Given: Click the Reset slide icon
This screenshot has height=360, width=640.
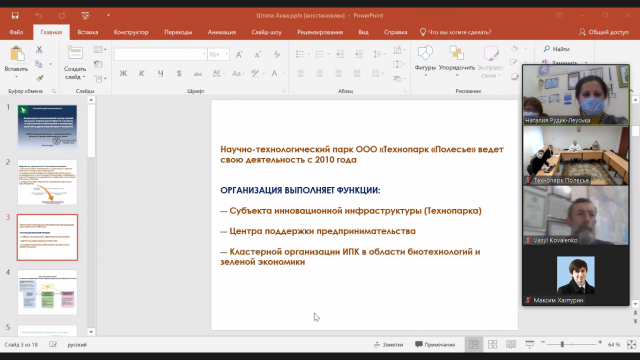Looking at the screenshot, I should pos(98,64).
